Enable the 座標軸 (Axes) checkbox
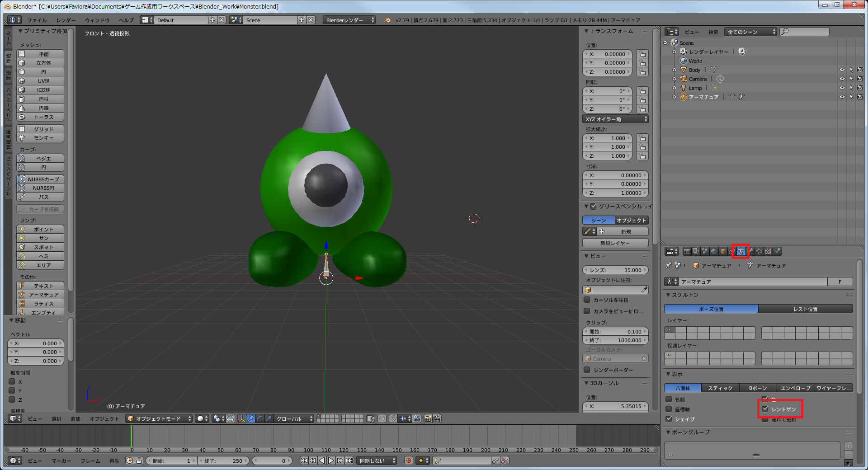This screenshot has height=470, width=868. point(669,409)
